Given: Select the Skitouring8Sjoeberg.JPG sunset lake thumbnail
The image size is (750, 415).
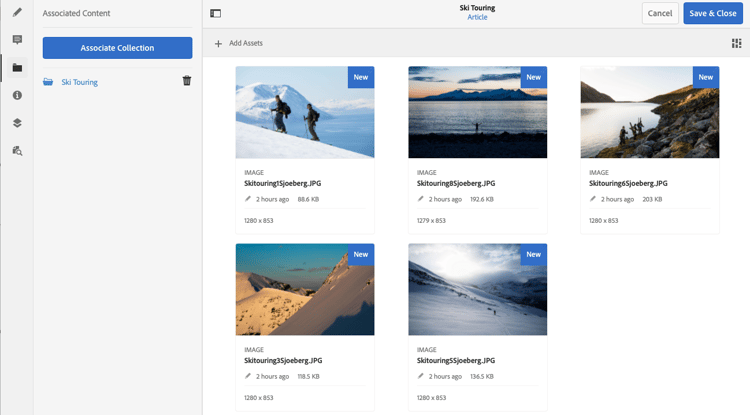Looking at the screenshot, I should (x=477, y=112).
